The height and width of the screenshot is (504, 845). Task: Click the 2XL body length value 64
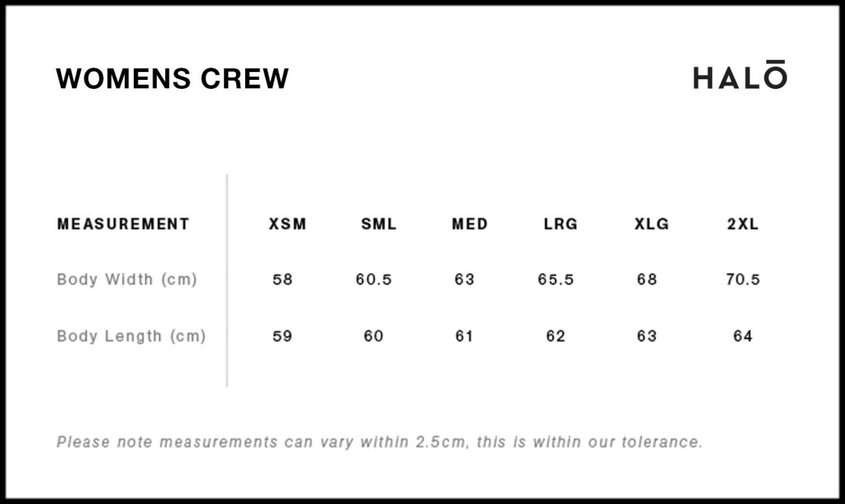(x=742, y=336)
